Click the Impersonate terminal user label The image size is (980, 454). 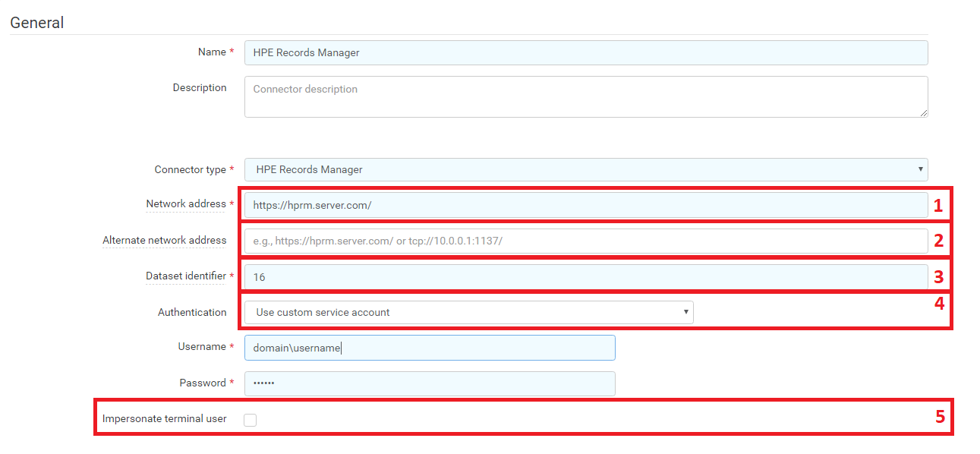[x=163, y=418]
